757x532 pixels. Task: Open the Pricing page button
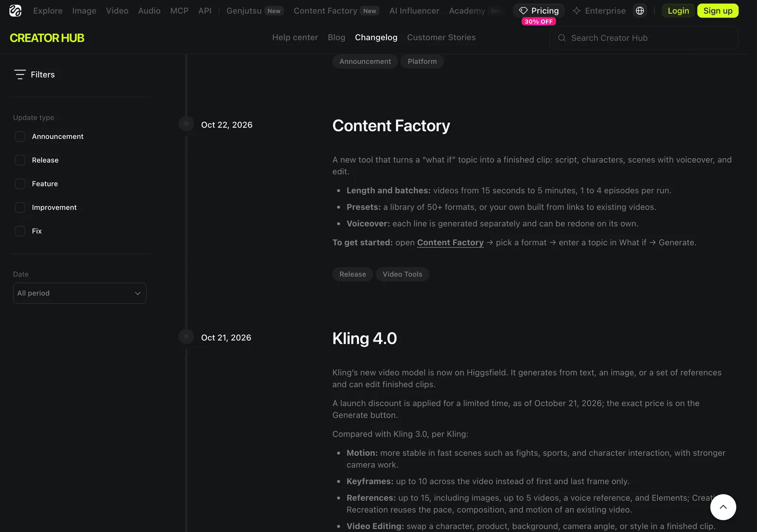[x=538, y=10]
